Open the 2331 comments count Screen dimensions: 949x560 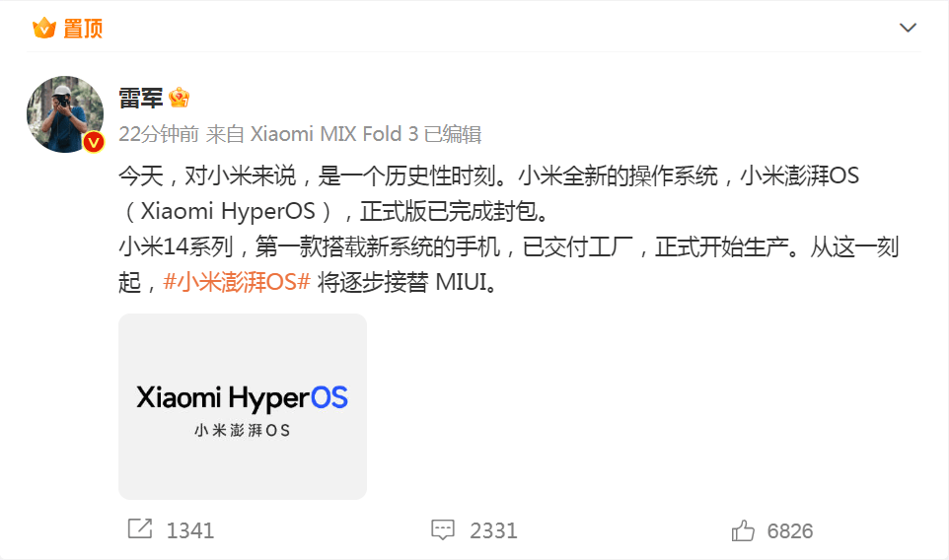pyautogui.click(x=493, y=530)
